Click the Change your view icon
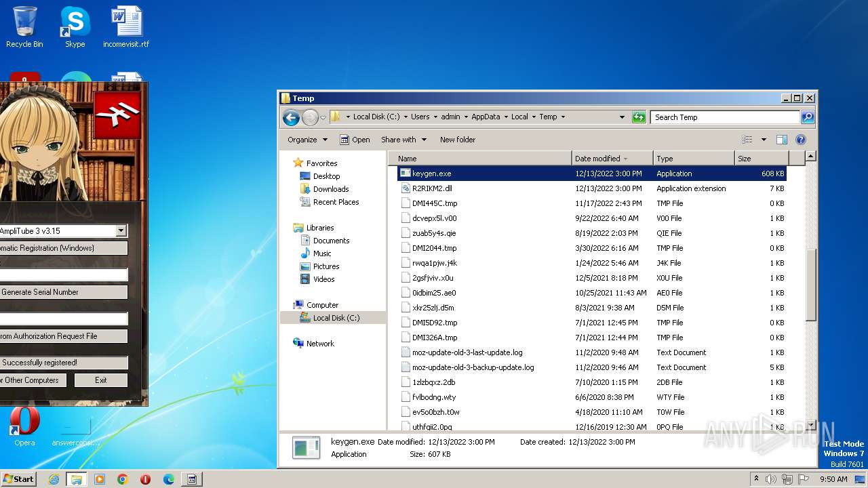868x488 pixels. pyautogui.click(x=747, y=140)
